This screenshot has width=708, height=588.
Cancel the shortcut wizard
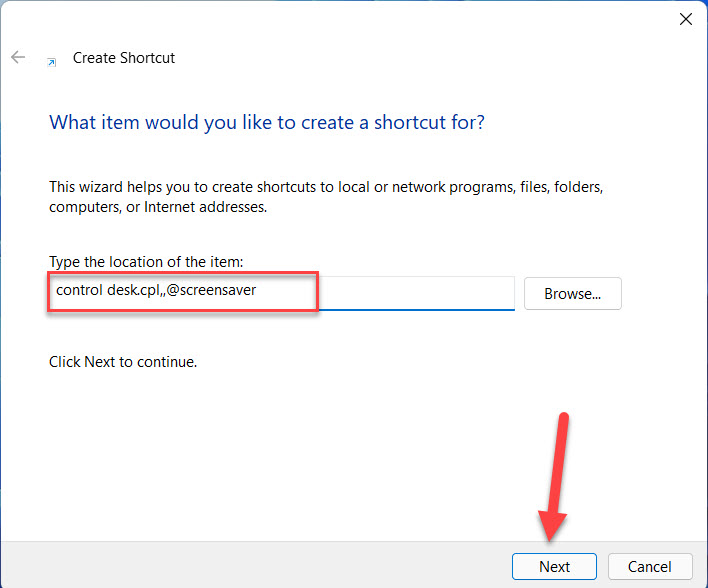pos(650,566)
